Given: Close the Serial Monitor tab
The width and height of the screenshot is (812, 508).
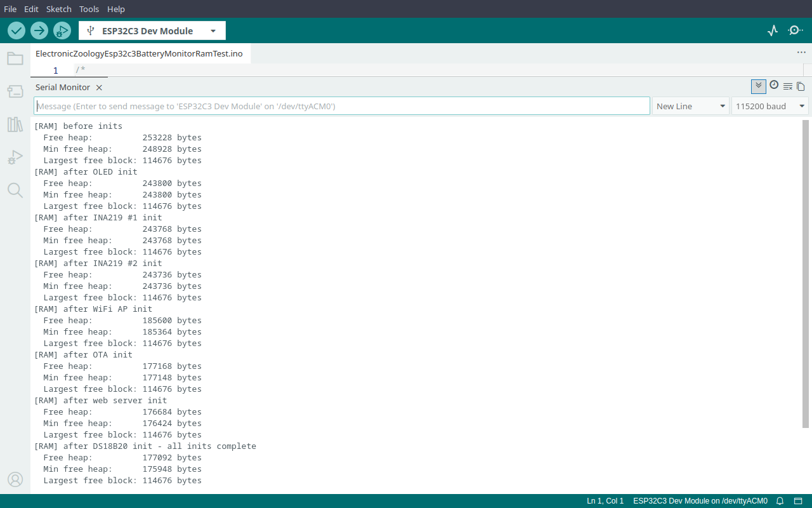Looking at the screenshot, I should [x=99, y=88].
